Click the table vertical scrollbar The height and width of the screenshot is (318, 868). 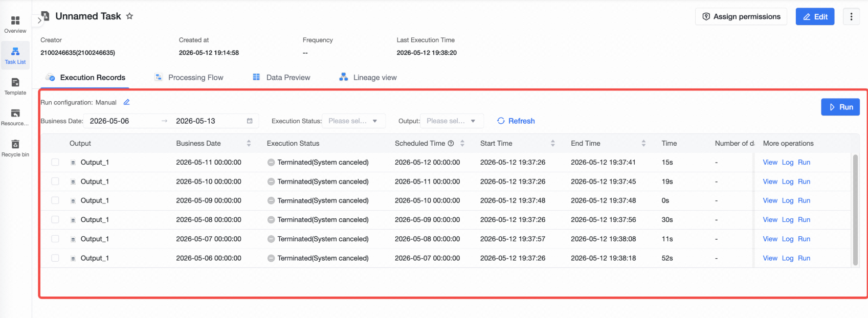click(x=855, y=210)
